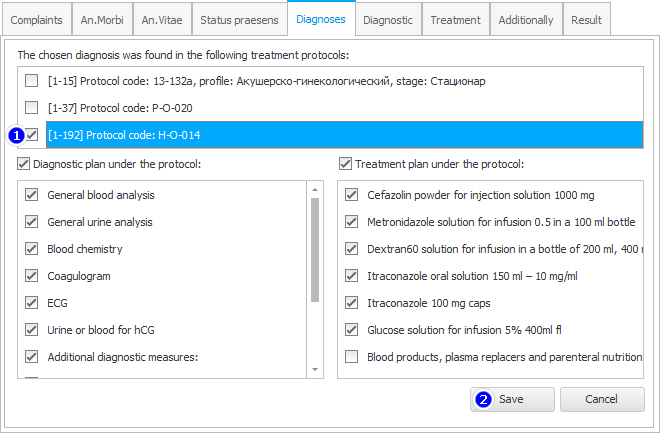Uncheck General blood analysis
The width and height of the screenshot is (660, 433).
(x=32, y=195)
